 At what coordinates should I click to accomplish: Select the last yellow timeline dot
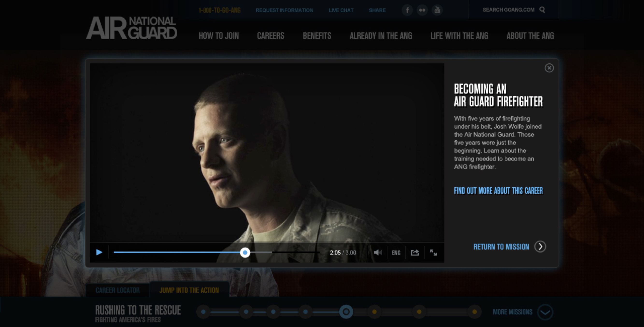474,312
